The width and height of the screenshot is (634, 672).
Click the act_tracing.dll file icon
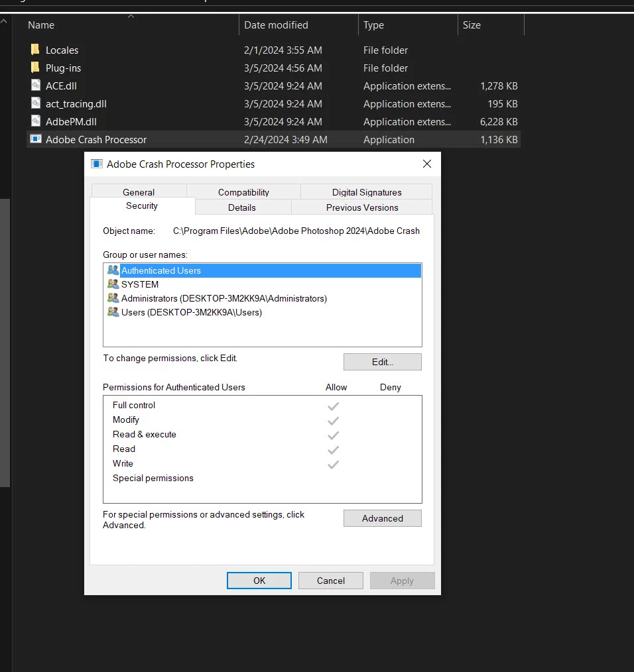point(36,103)
